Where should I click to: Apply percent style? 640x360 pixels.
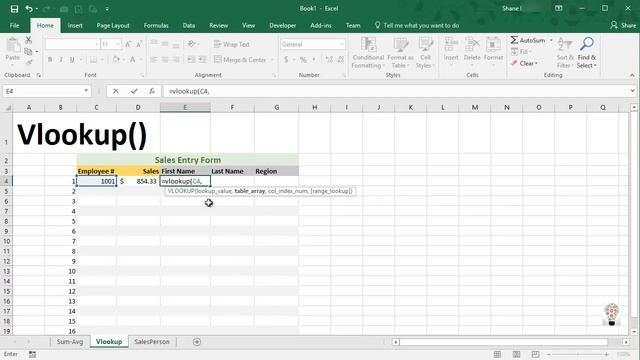pyautogui.click(x=303, y=60)
